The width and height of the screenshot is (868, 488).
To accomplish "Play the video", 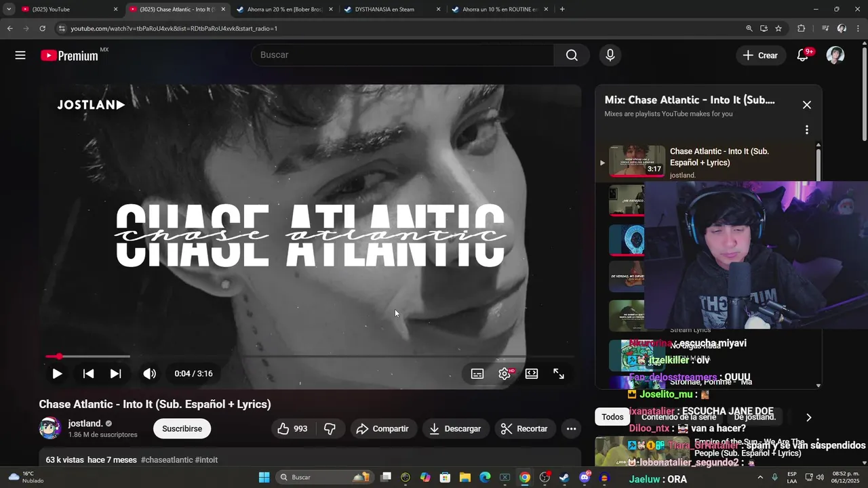I will point(57,373).
